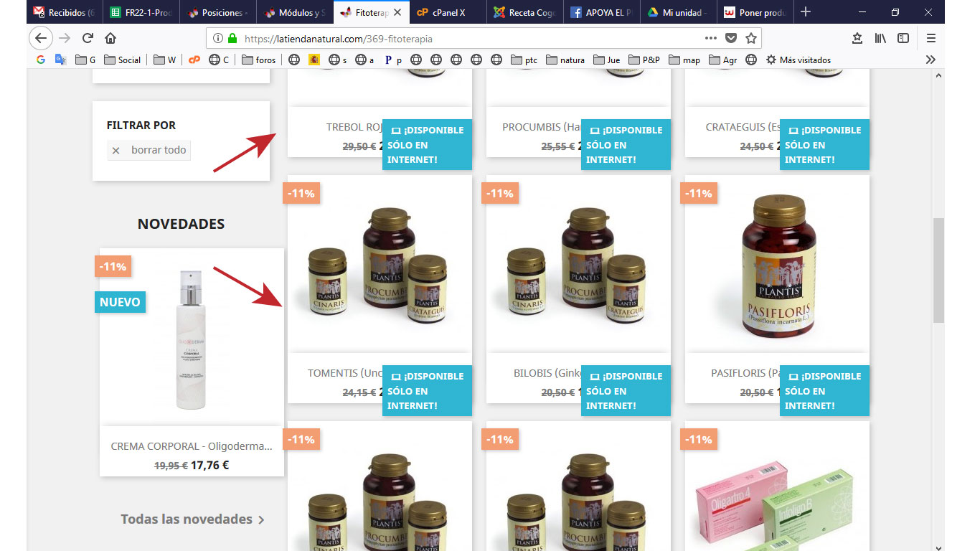Open the TREBOL ROJ product title
Image resolution: width=980 pixels, height=551 pixels.
point(354,127)
